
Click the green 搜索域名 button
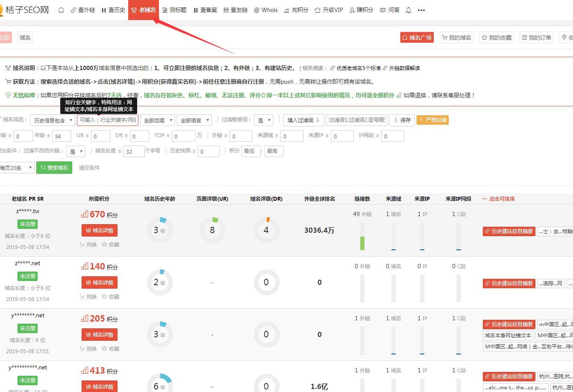click(x=54, y=167)
